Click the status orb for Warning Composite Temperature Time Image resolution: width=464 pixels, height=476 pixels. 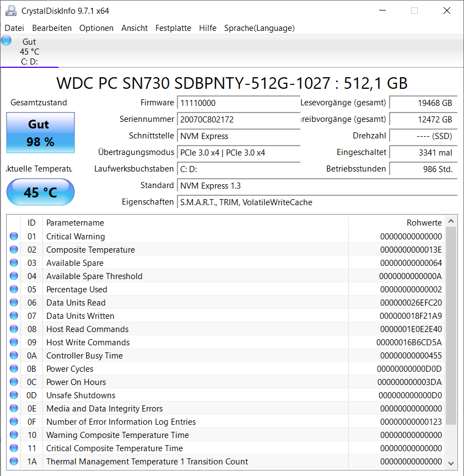pyautogui.click(x=14, y=435)
